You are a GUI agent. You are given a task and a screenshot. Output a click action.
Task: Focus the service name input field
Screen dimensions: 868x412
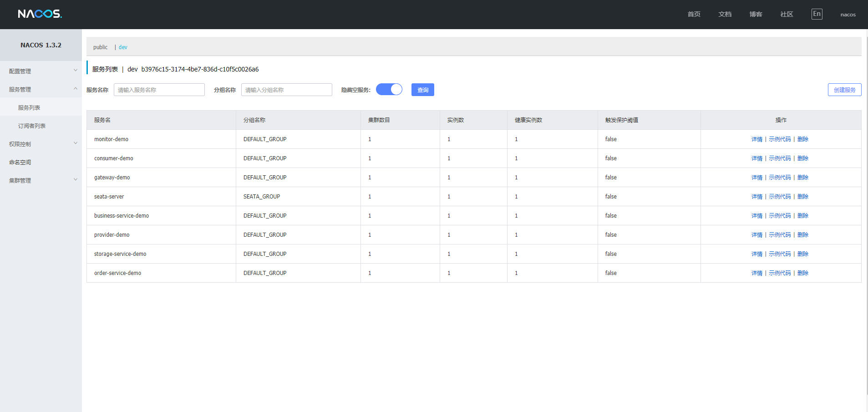tap(159, 90)
